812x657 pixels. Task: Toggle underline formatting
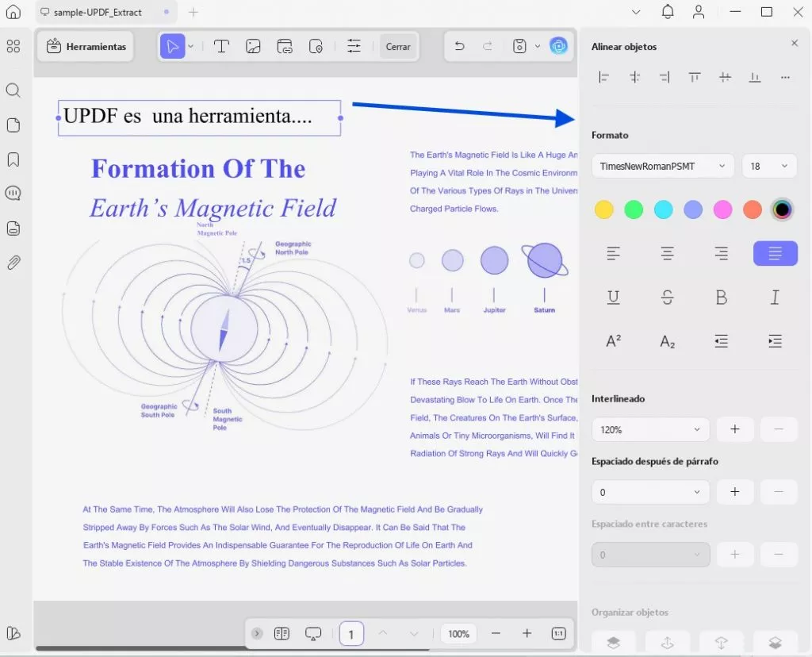pyautogui.click(x=614, y=298)
